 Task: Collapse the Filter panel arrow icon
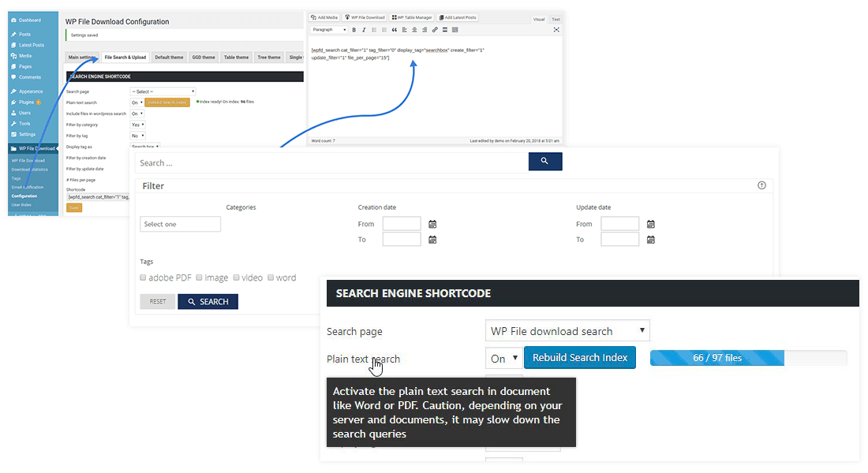[761, 186]
